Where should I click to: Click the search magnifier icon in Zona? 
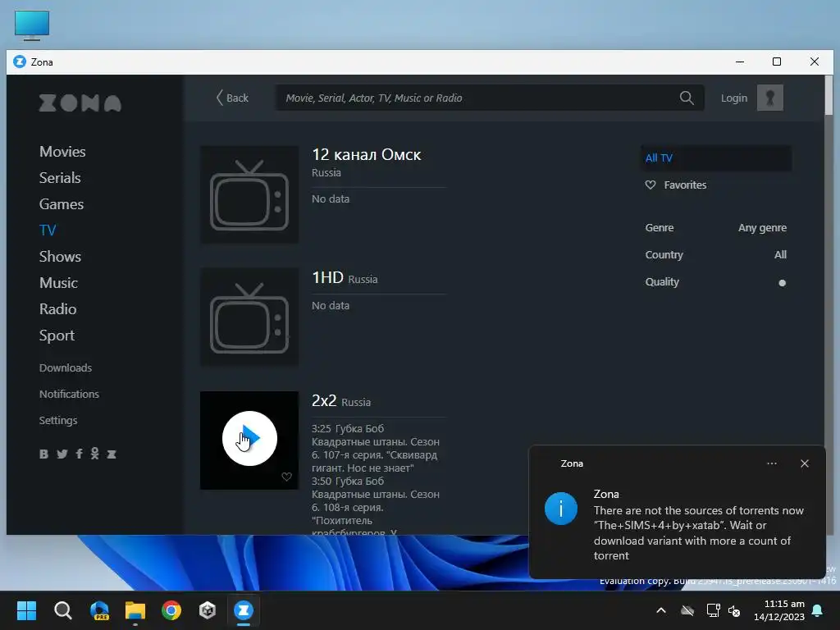687,98
